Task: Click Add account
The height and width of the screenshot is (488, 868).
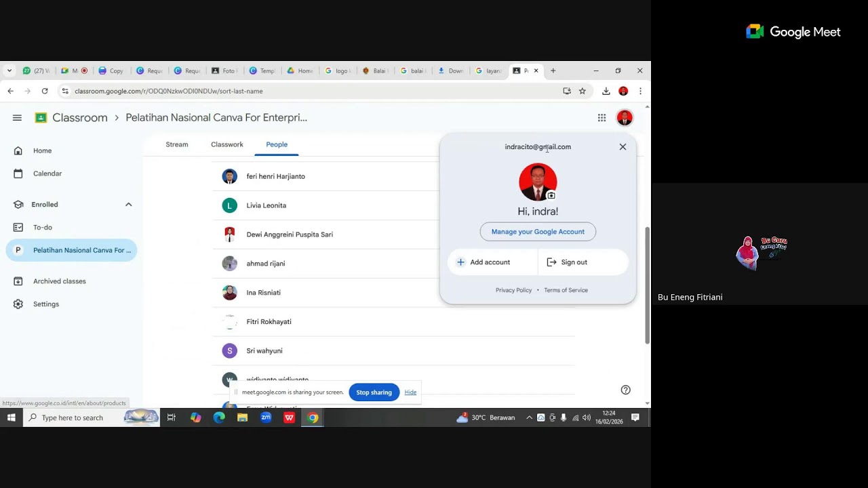Action: (492, 262)
